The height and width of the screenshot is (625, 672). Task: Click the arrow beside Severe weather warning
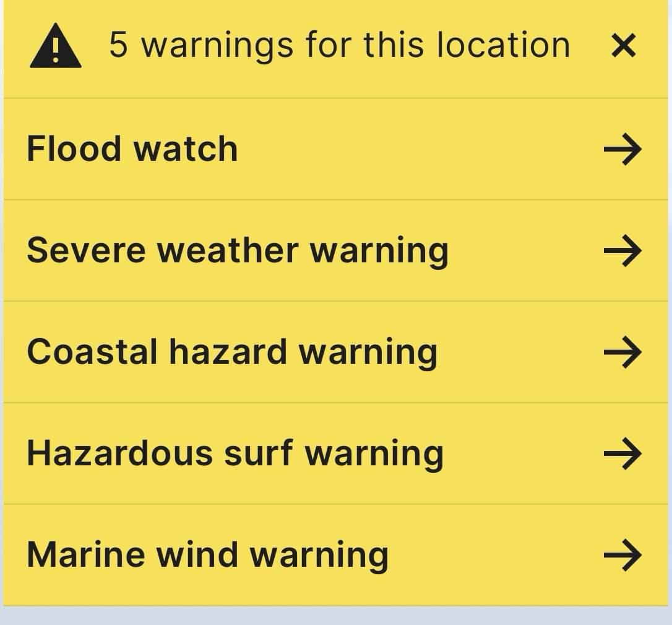click(x=622, y=251)
